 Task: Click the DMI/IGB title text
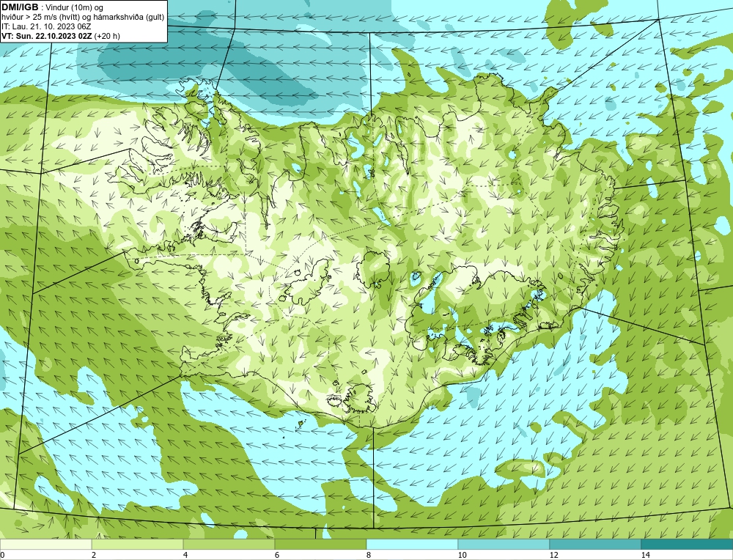20,7
